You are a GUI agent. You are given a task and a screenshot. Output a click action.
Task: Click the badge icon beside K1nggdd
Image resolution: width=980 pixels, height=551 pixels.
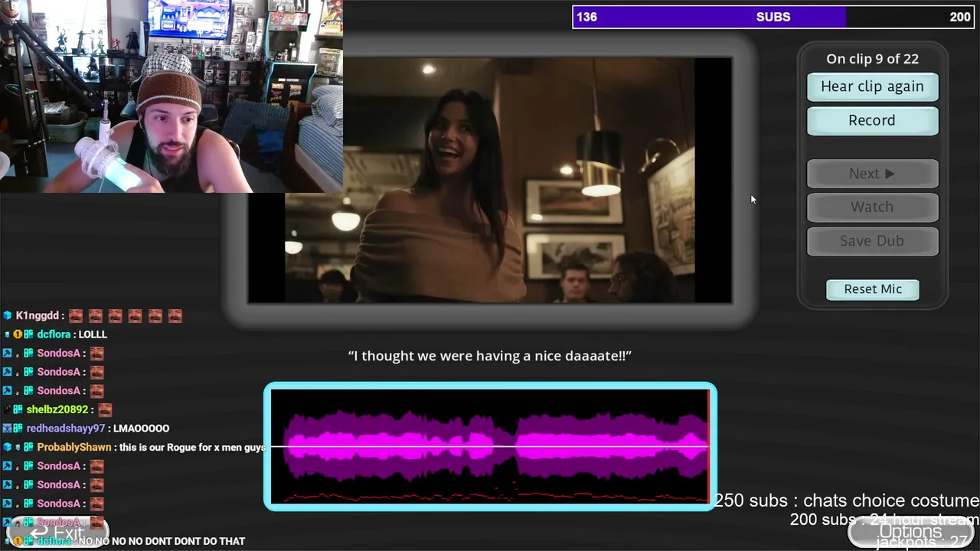8,315
